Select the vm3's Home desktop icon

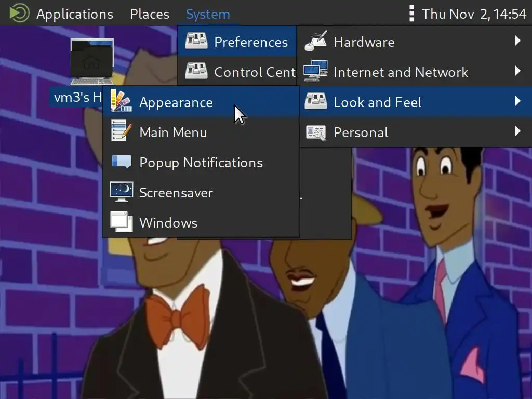92,61
